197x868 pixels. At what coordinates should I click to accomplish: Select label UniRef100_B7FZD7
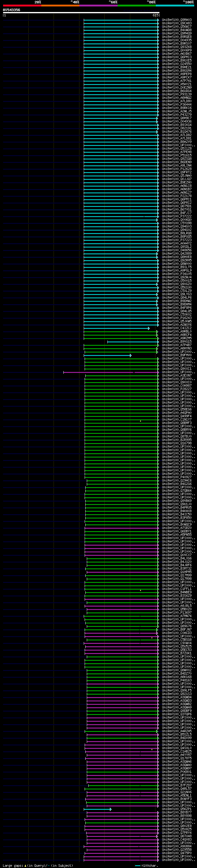pos(177,785)
